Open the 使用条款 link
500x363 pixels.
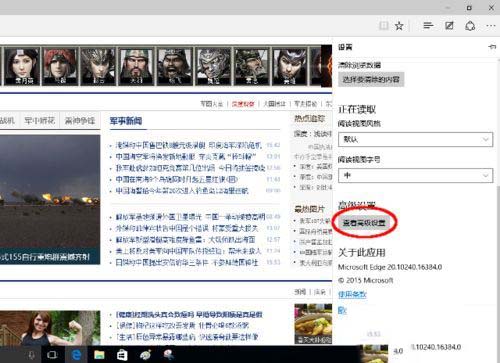pos(352,294)
